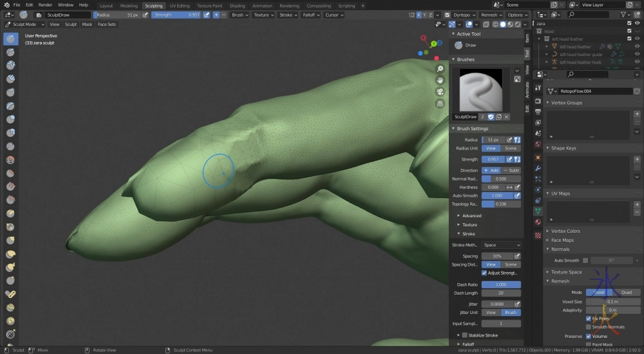Viewport: 644px width, 354px height.
Task: Enable the Smooth Normals checkbox
Action: [588, 327]
